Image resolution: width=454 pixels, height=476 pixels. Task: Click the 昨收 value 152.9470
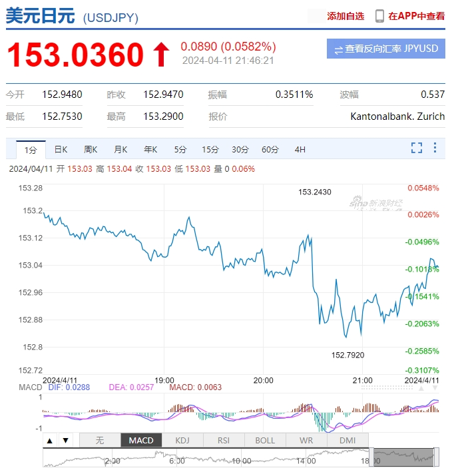tap(163, 95)
